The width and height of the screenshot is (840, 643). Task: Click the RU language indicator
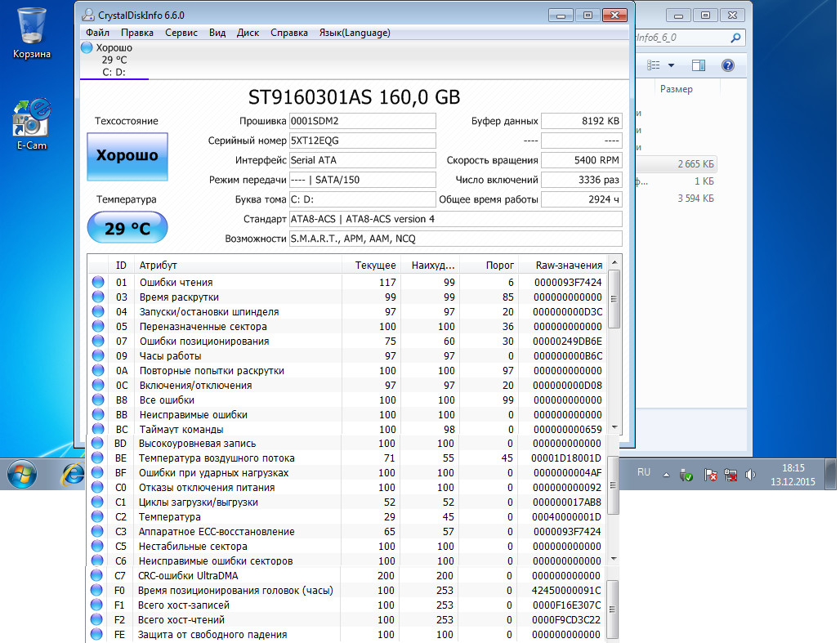(644, 472)
